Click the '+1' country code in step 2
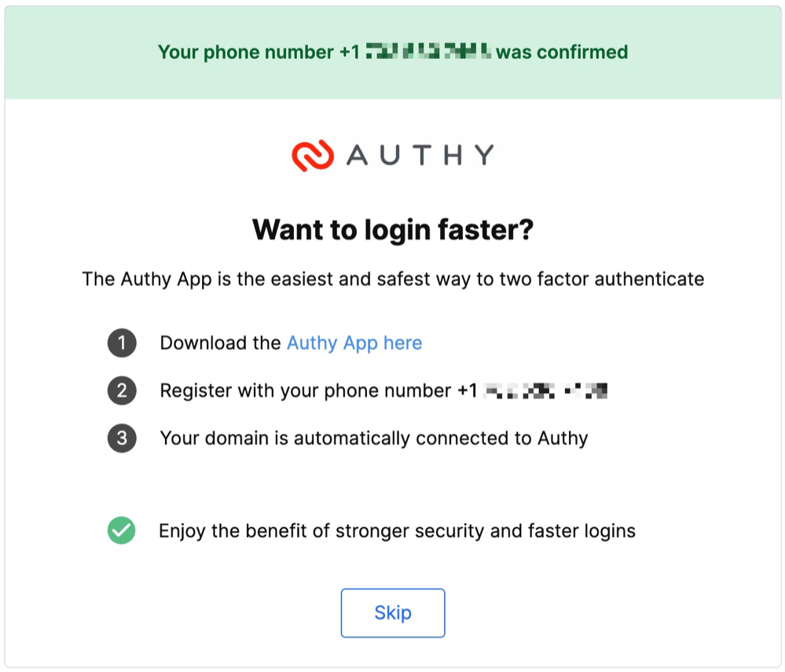 (467, 391)
